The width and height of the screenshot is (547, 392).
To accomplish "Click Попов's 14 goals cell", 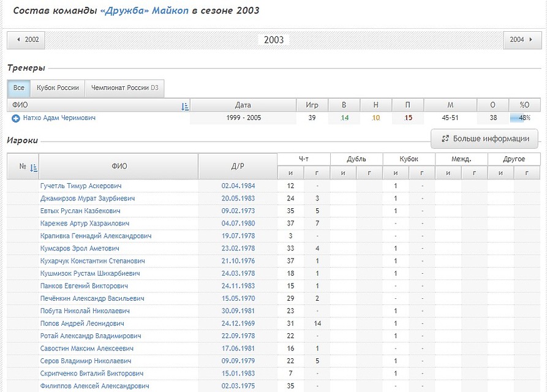I will 317,323.
